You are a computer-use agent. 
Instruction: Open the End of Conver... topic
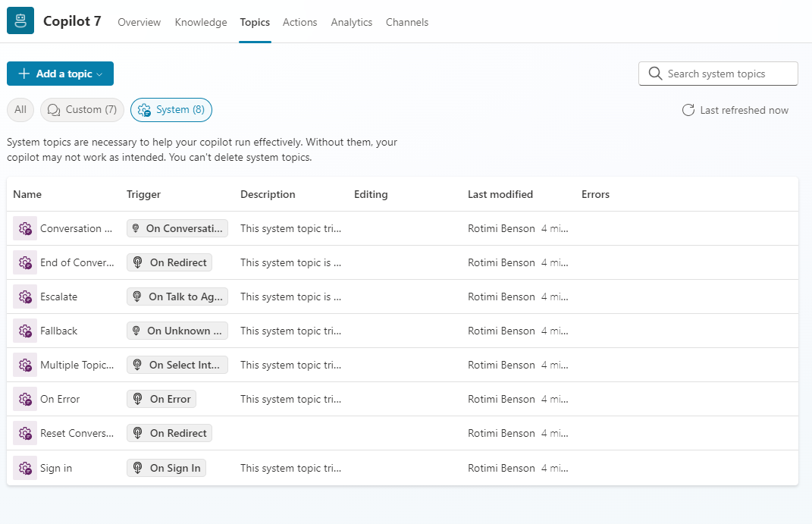point(77,262)
